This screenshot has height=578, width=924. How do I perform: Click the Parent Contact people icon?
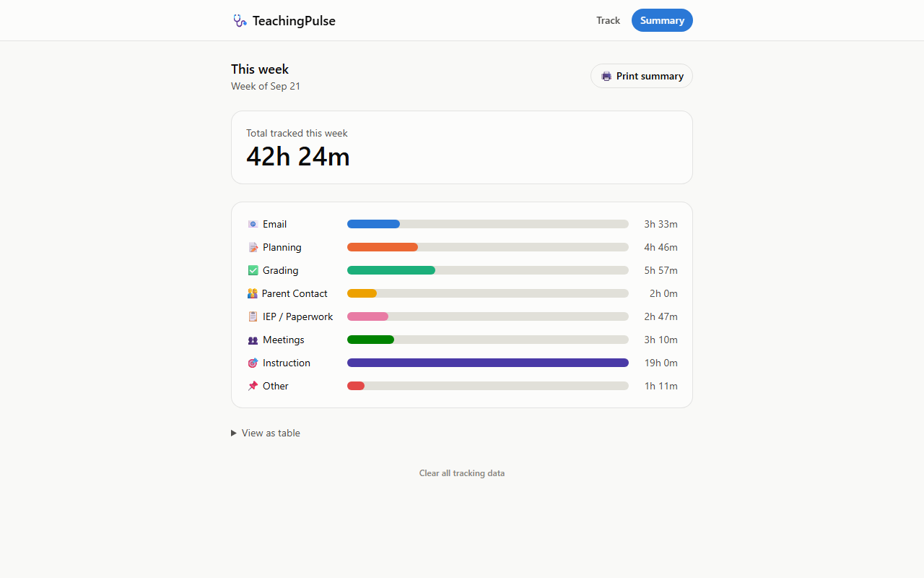click(253, 293)
